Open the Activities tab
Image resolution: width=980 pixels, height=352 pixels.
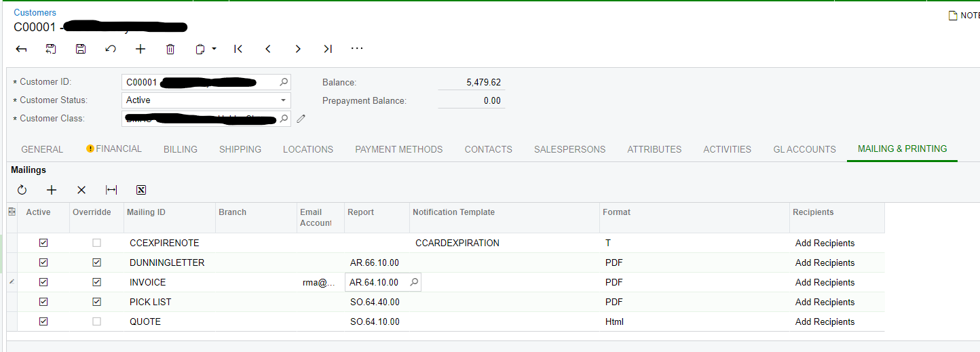pos(728,149)
